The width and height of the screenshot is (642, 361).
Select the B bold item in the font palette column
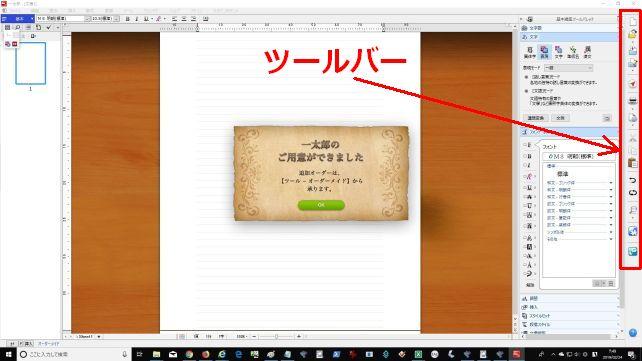(x=529, y=156)
